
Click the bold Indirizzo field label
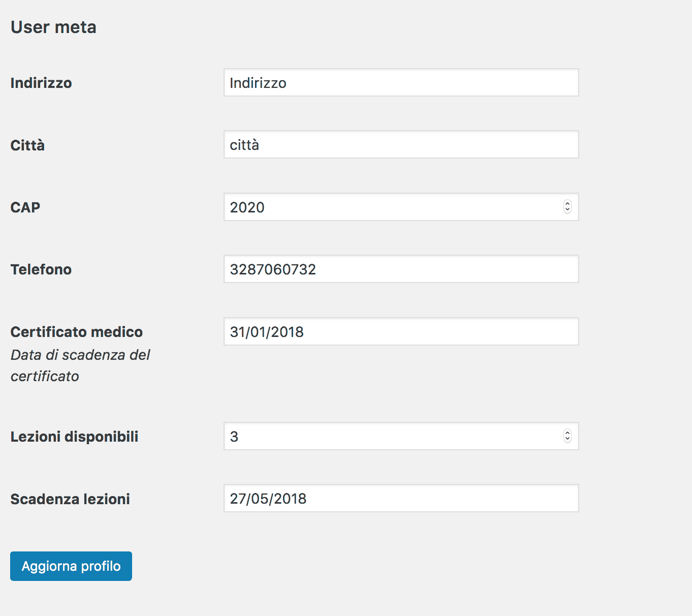[41, 83]
